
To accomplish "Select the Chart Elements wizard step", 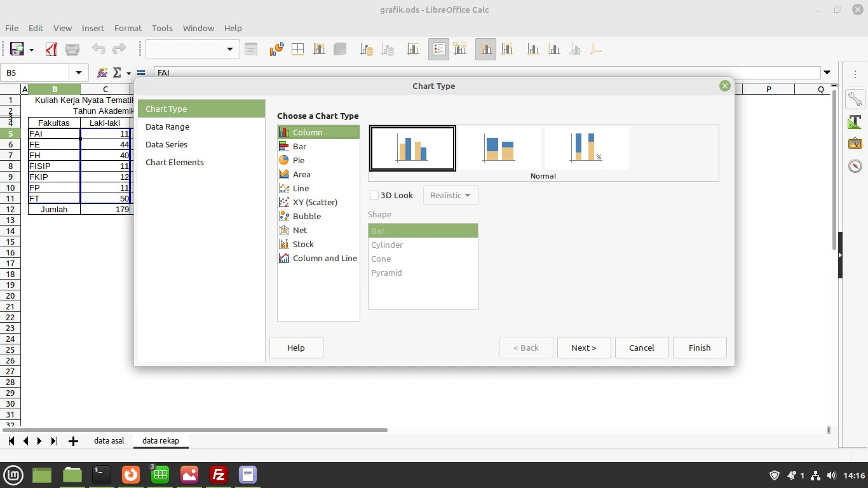I will coord(201,162).
